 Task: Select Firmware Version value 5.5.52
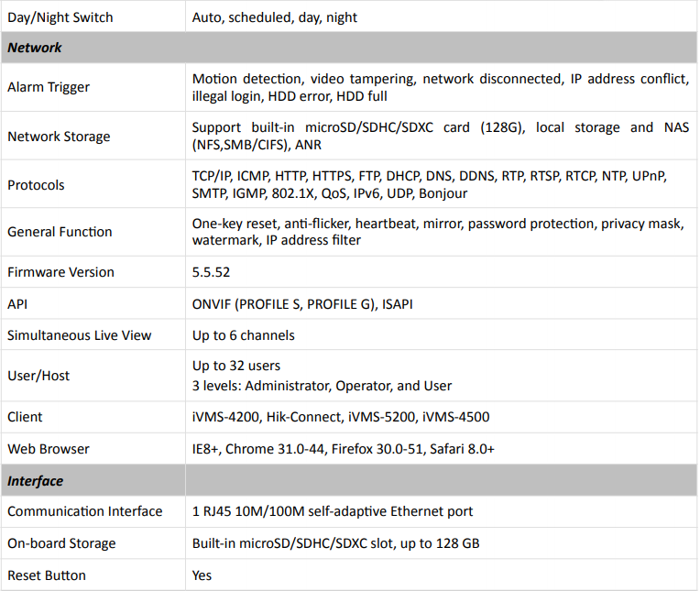211,272
